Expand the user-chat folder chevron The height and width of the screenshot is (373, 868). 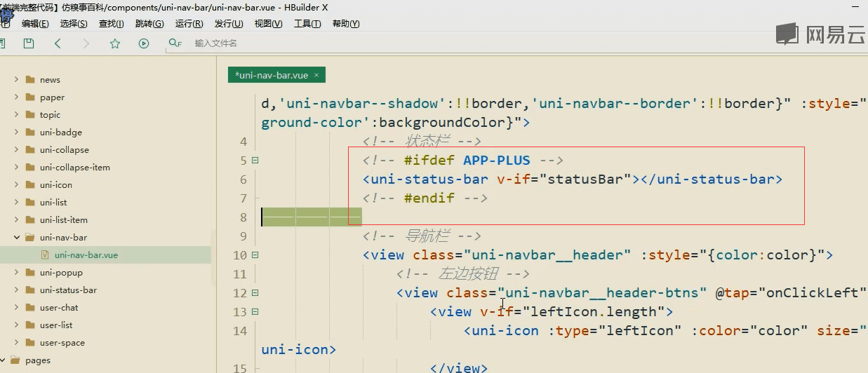[x=16, y=307]
